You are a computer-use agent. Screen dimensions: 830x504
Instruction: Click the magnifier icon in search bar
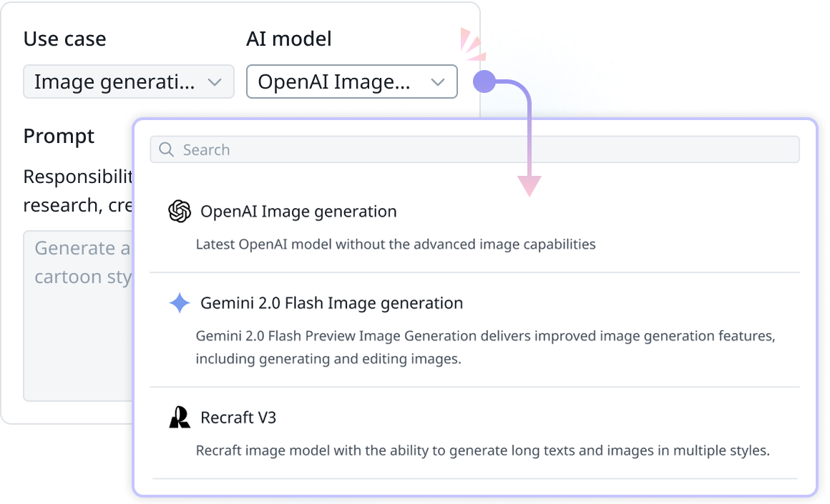point(167,149)
